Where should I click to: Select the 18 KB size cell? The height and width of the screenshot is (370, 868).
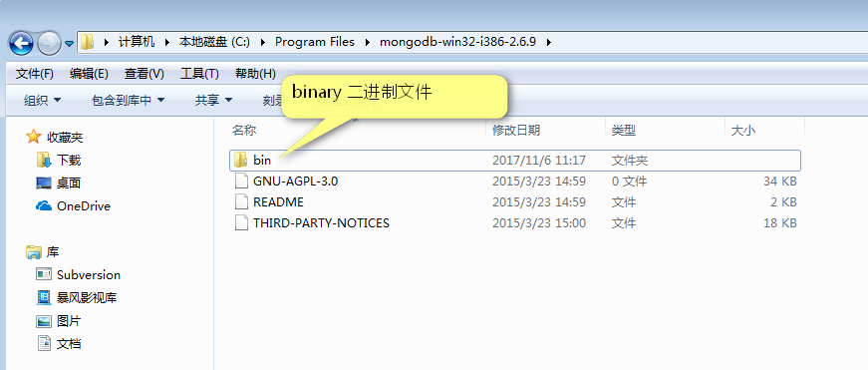779,223
